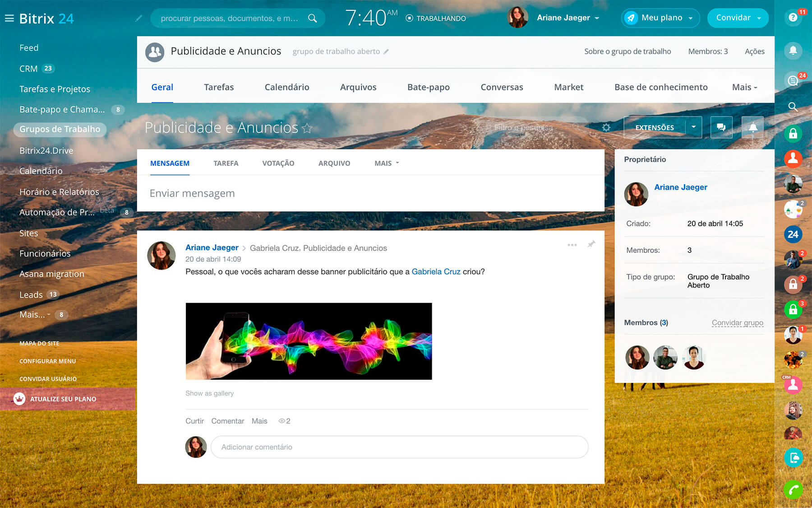This screenshot has height=508, width=812.
Task: Click the Convidar grupo link
Action: [x=737, y=323]
